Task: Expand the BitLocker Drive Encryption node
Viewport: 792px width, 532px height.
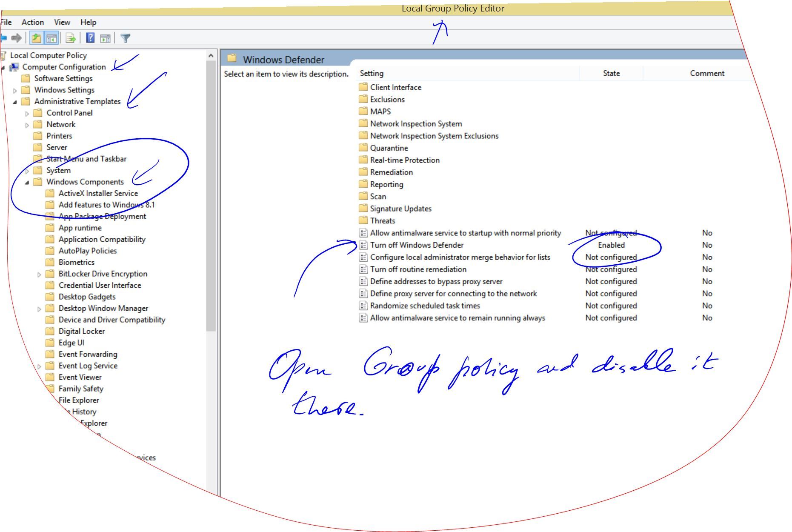Action: click(39, 274)
